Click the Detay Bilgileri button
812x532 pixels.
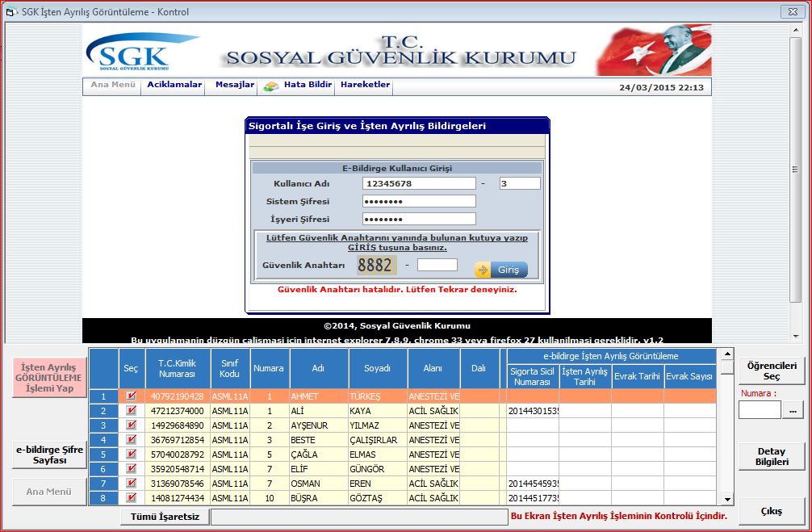771,457
